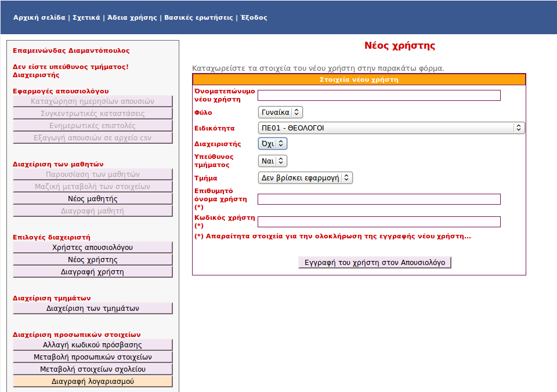Open the Υπεύθυνος τμήματος dropdown
This screenshot has width=557, height=392.
tap(271, 161)
